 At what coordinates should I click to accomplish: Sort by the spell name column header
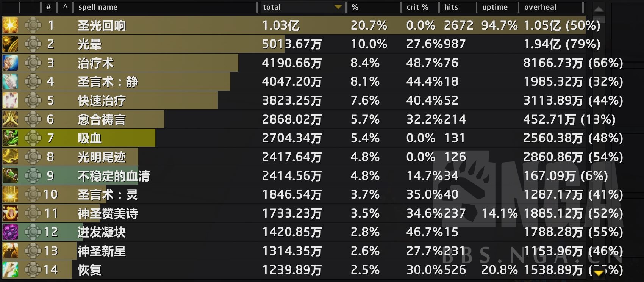[x=98, y=7]
